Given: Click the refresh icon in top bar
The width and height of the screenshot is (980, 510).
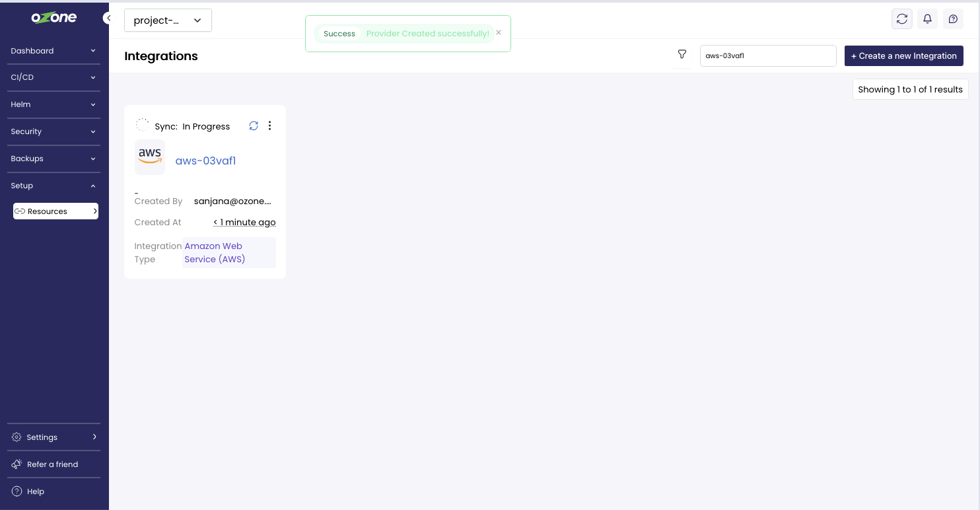Looking at the screenshot, I should point(902,19).
